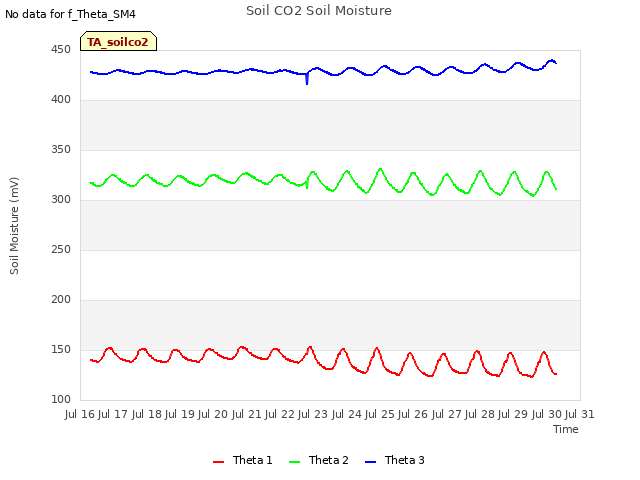Click the red Theta 1 legend swatch
The width and height of the screenshot is (640, 480).
(x=218, y=462)
